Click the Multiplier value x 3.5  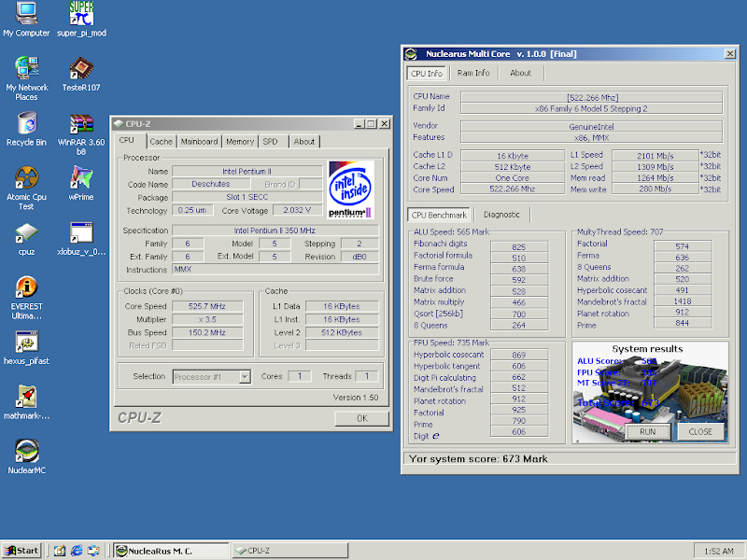coord(207,319)
